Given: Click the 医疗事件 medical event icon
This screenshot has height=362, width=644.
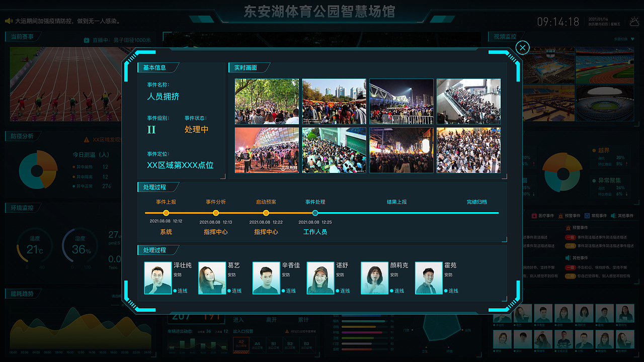Looking at the screenshot, I should point(534,216).
